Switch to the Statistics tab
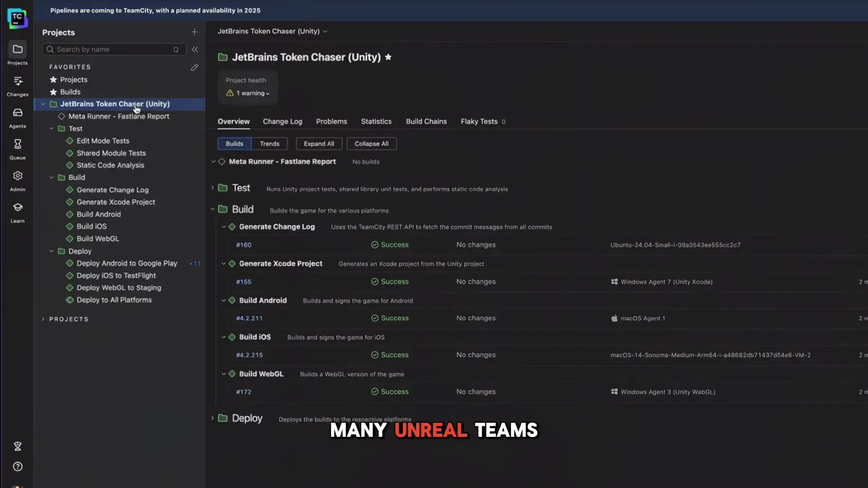The width and height of the screenshot is (868, 488). pyautogui.click(x=376, y=122)
